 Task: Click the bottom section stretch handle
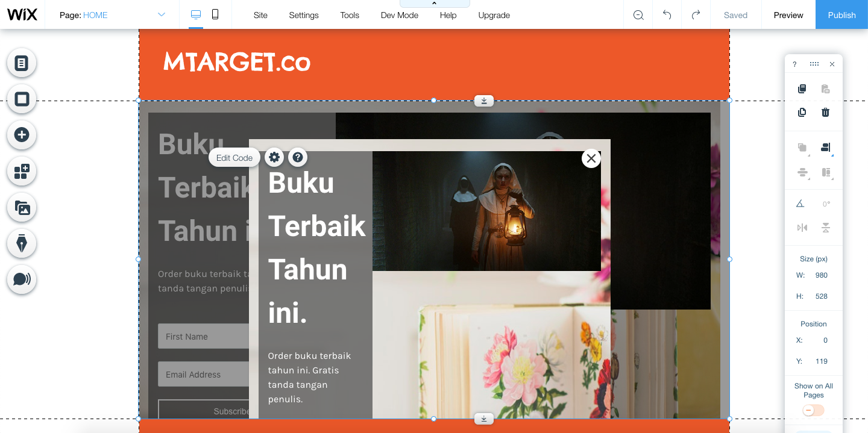[x=484, y=419]
